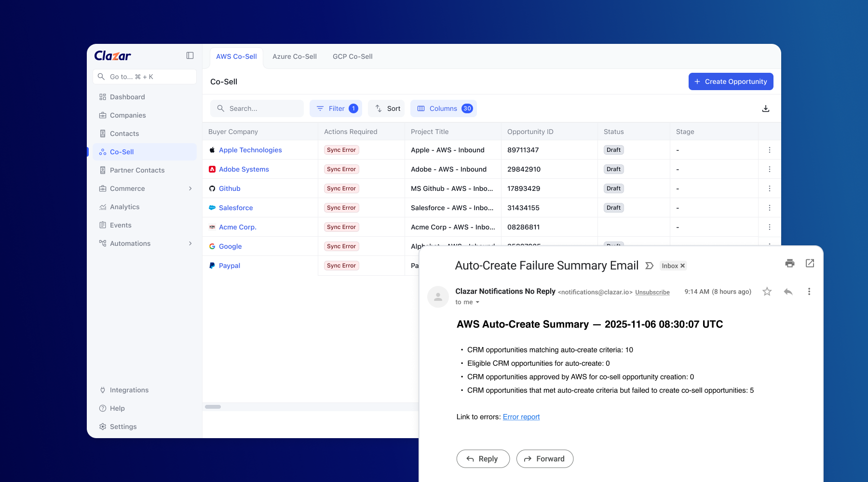Open row menu for Github

coord(770,188)
